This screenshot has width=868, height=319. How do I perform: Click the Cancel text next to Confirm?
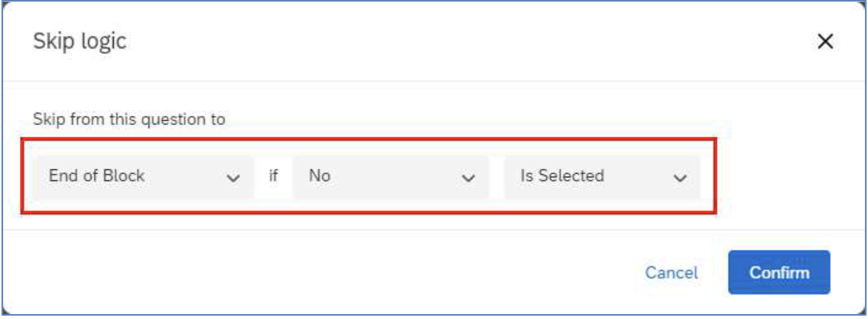point(672,272)
